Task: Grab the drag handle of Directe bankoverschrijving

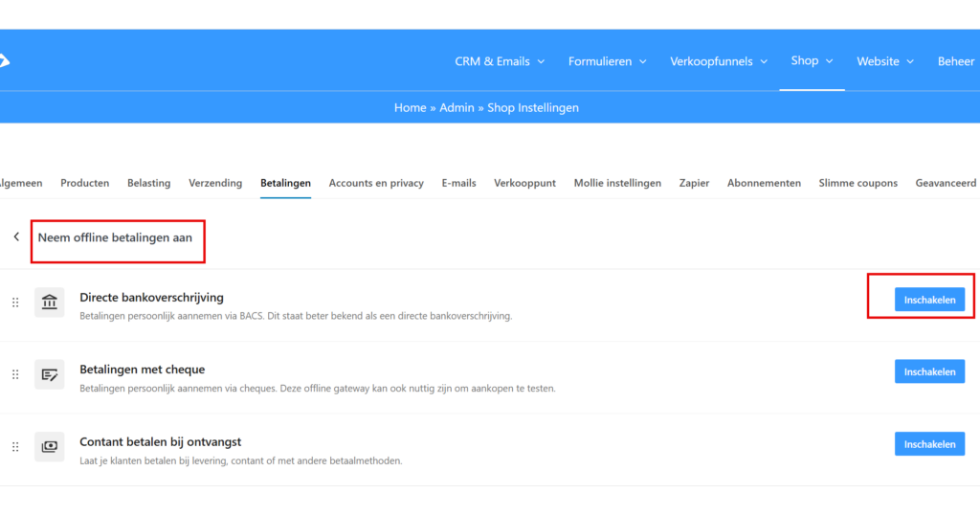Action: 15,303
